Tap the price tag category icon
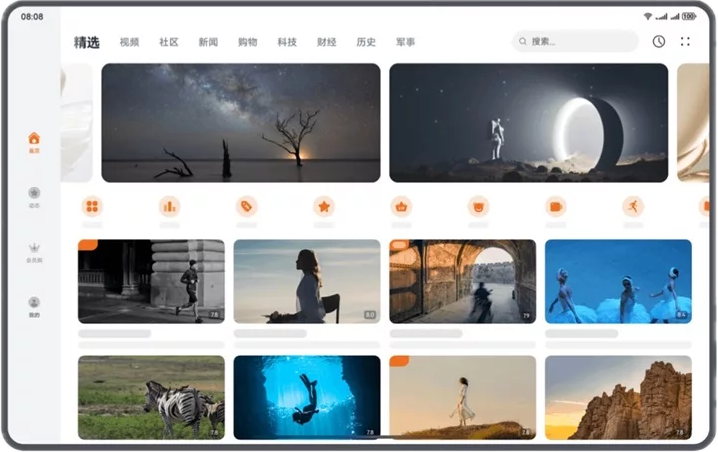 (246, 206)
